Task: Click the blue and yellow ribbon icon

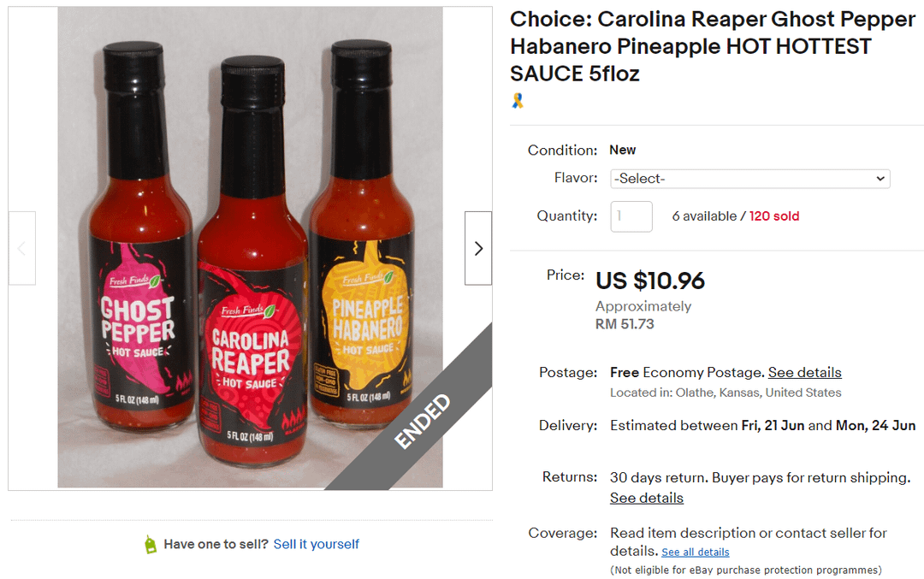Action: pyautogui.click(x=518, y=101)
